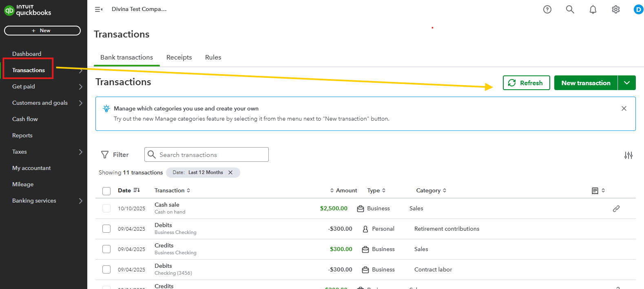Click the New transaction button

[586, 83]
